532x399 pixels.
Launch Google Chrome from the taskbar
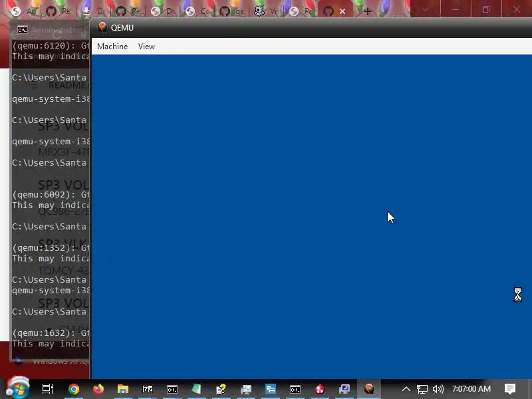point(74,389)
